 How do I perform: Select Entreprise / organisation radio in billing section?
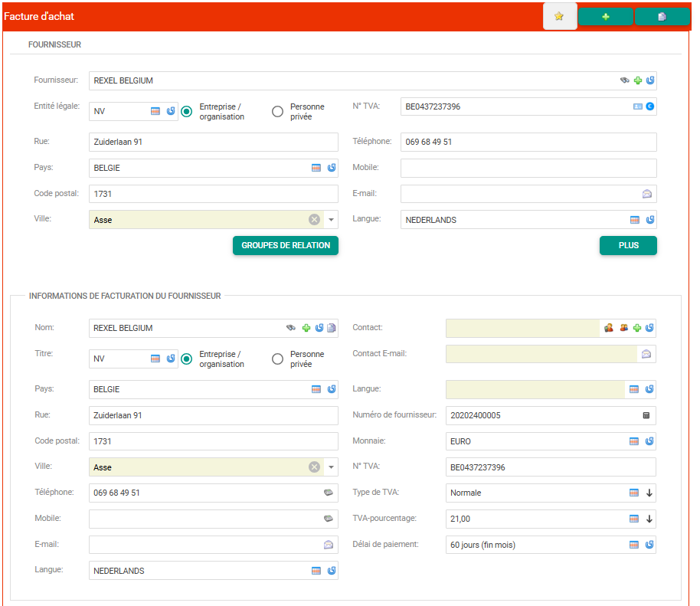[187, 359]
